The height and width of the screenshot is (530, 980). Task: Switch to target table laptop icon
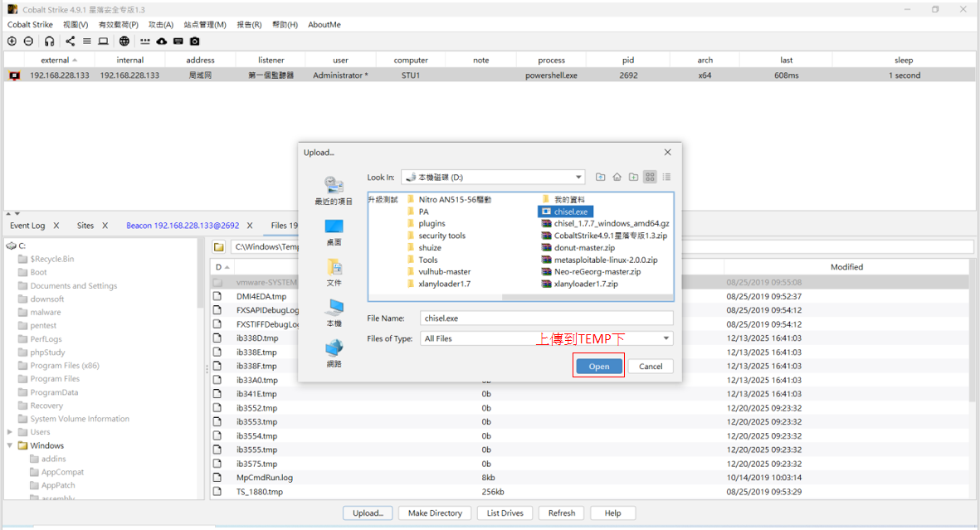pyautogui.click(x=104, y=41)
